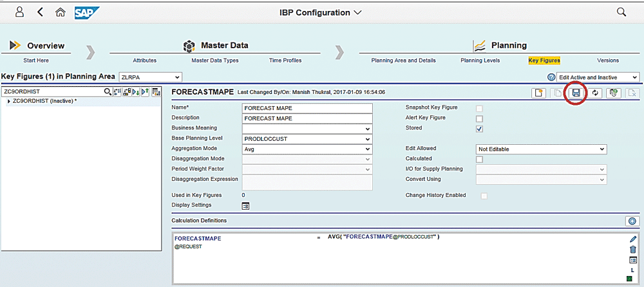Go to the Start Here tab
Screen dimensions: 644x287
point(36,60)
